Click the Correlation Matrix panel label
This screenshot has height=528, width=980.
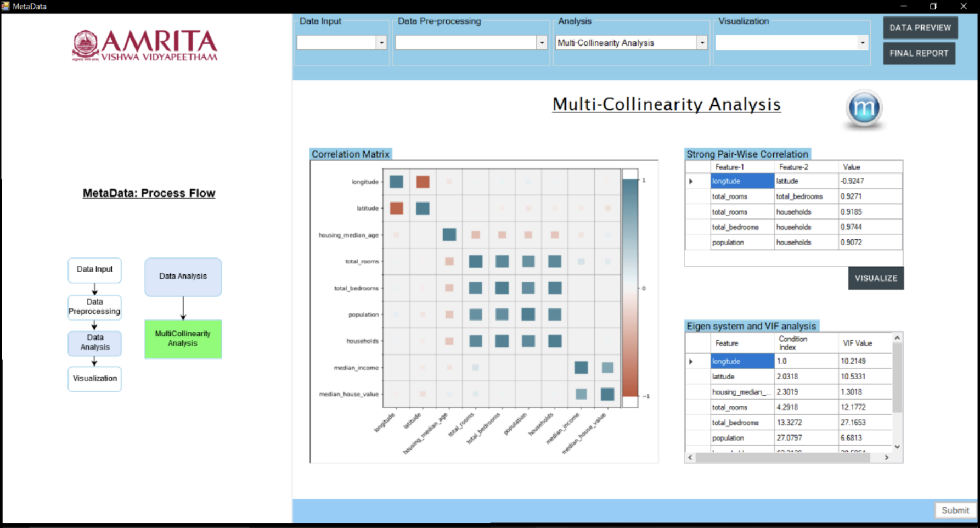click(x=351, y=154)
